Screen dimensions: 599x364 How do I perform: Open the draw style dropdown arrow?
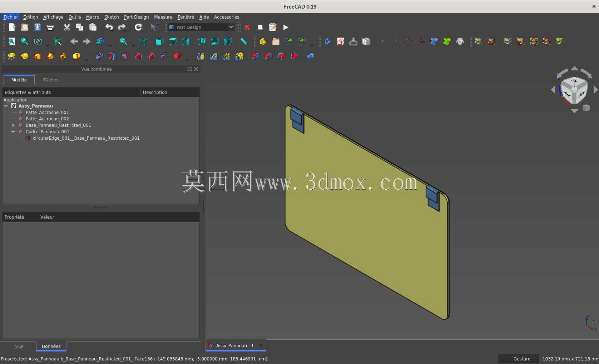click(48, 44)
